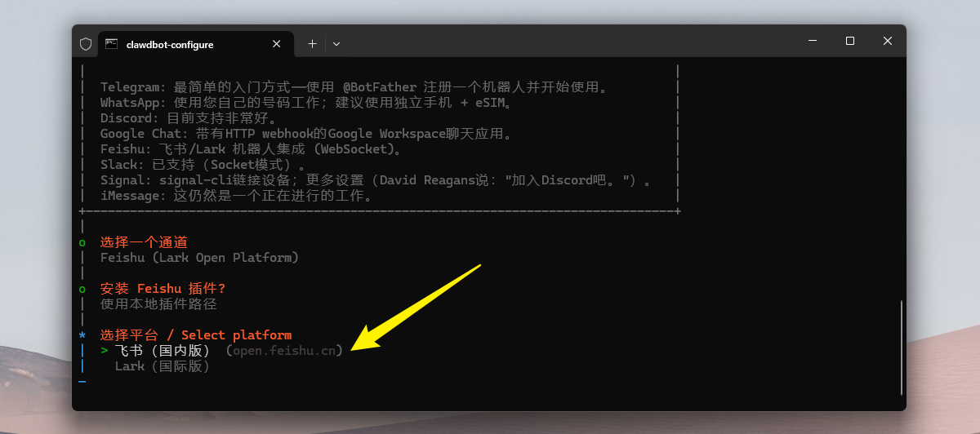Click the green > selection arrow
Viewport: 980px width, 434px height.
click(x=105, y=351)
